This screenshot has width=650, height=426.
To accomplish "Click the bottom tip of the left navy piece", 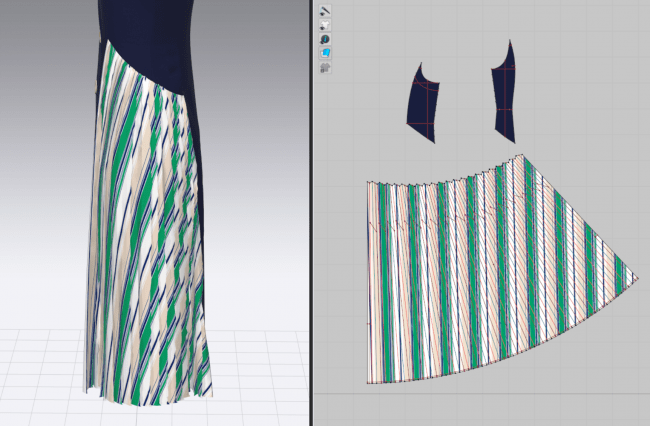I will coord(434,143).
